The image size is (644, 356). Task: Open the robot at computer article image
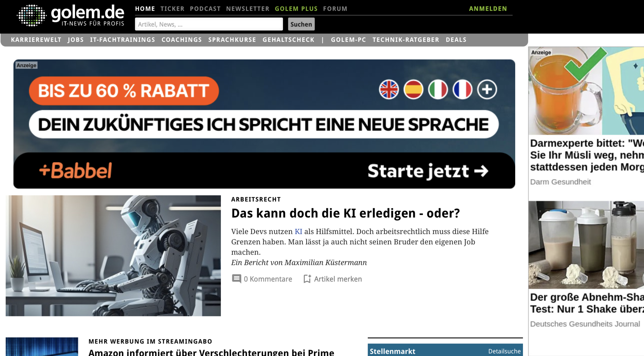pyautogui.click(x=113, y=256)
